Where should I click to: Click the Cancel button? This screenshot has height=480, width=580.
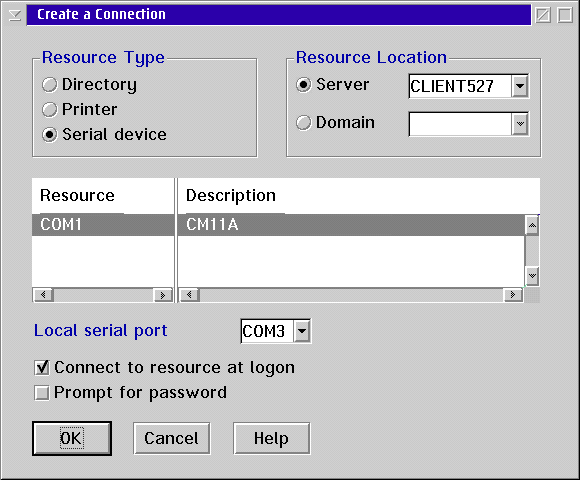point(172,439)
